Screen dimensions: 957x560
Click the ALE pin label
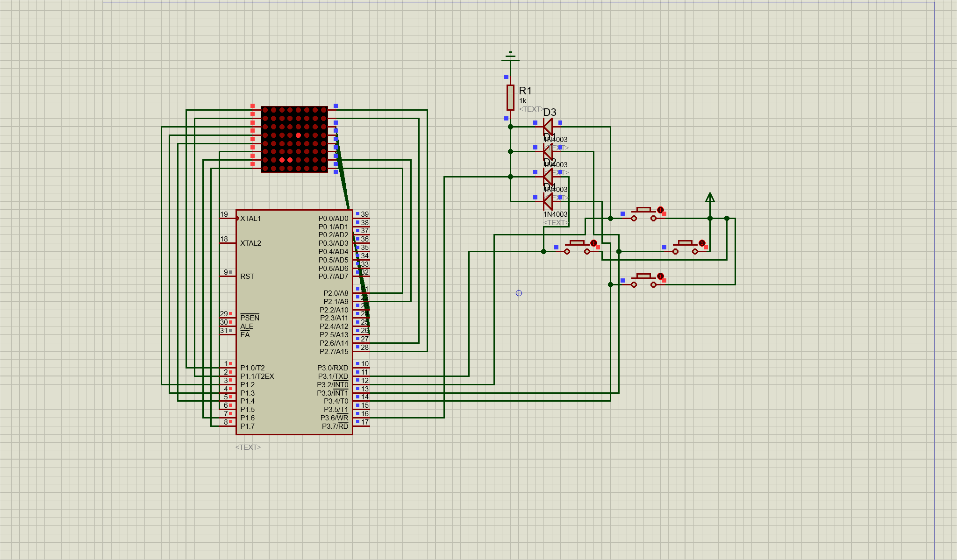coord(247,326)
